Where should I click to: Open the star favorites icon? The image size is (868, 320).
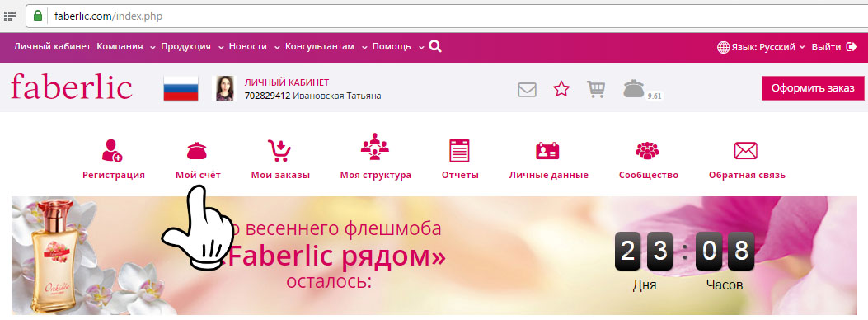[561, 88]
